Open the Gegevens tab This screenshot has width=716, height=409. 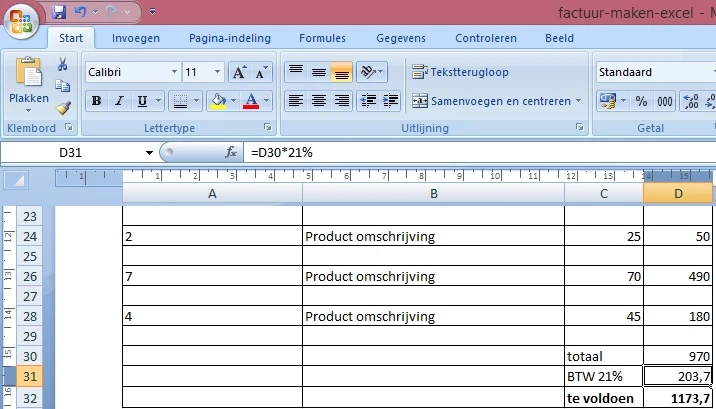point(401,38)
